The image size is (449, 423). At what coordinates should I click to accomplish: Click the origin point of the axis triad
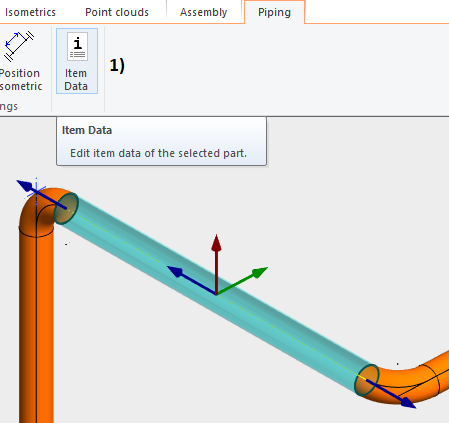click(x=216, y=294)
